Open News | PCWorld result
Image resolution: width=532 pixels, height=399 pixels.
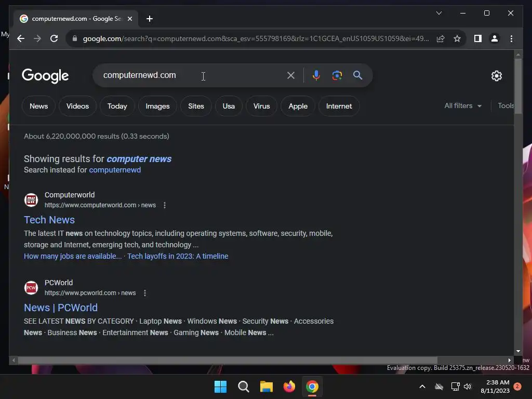pyautogui.click(x=61, y=308)
